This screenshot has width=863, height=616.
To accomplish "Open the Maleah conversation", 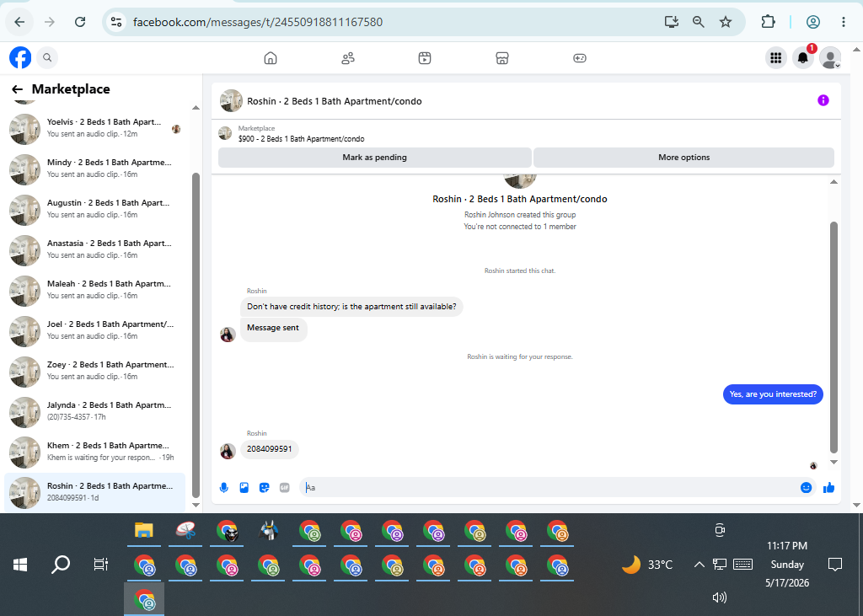I will pyautogui.click(x=94, y=291).
